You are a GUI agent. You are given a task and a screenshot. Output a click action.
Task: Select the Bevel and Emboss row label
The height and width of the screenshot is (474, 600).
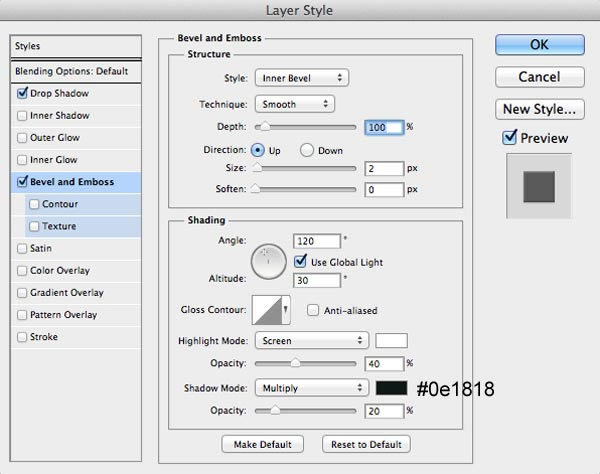(x=72, y=182)
